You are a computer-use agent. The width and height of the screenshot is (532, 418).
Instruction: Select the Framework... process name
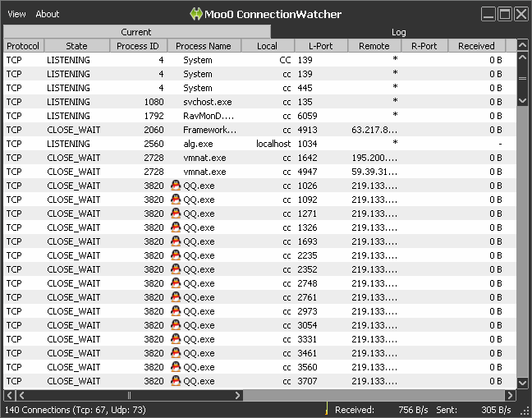pyautogui.click(x=209, y=130)
